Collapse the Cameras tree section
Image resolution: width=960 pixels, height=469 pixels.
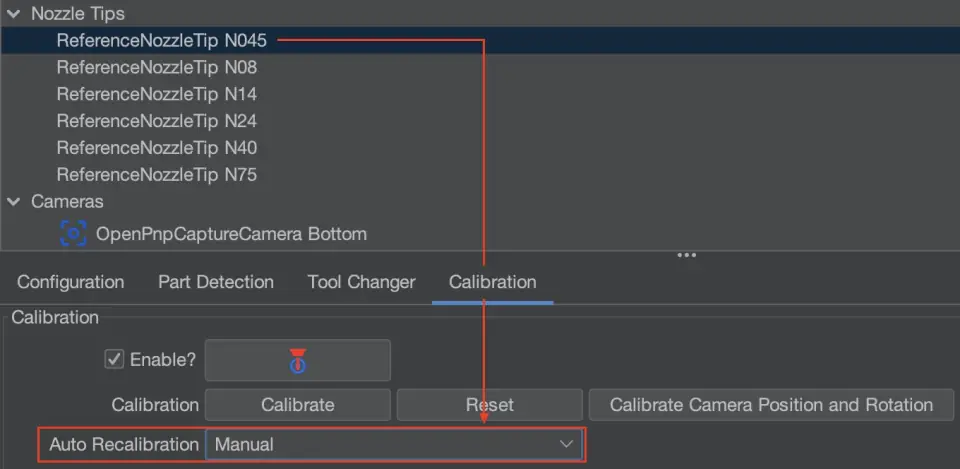click(x=14, y=201)
